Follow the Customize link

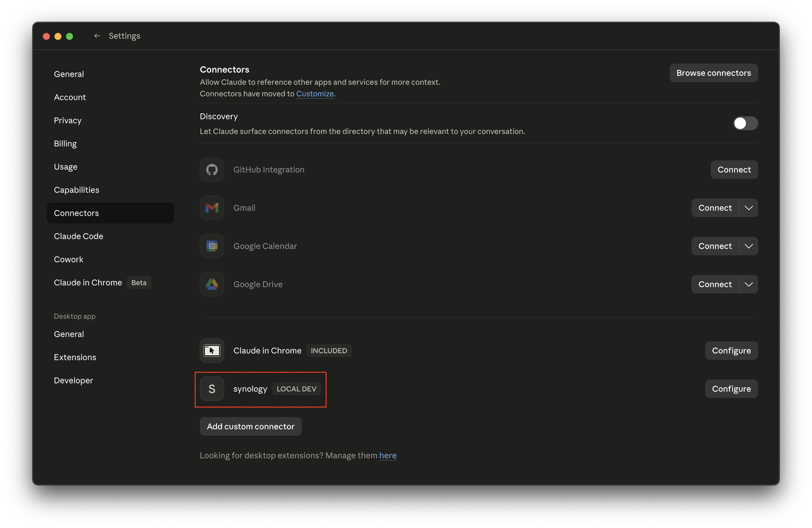(315, 93)
